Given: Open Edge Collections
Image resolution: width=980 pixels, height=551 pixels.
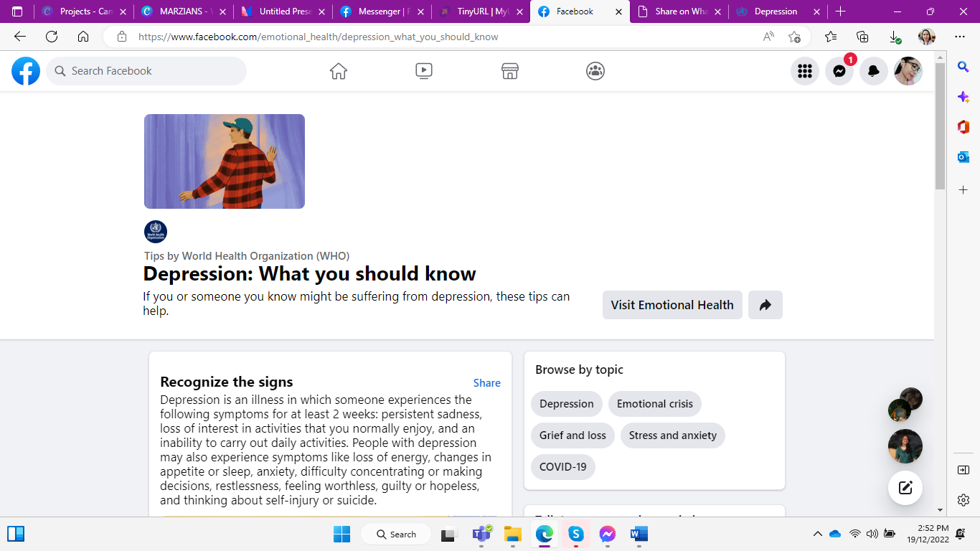Looking at the screenshot, I should coord(863,37).
